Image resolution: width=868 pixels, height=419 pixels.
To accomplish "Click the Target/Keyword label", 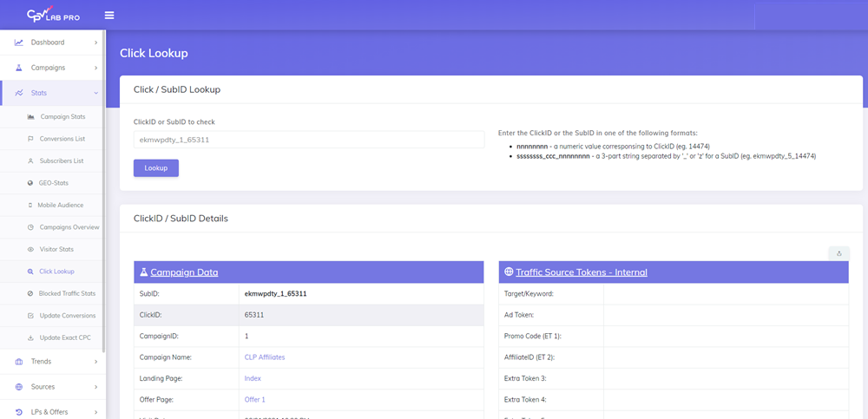I will point(529,294).
